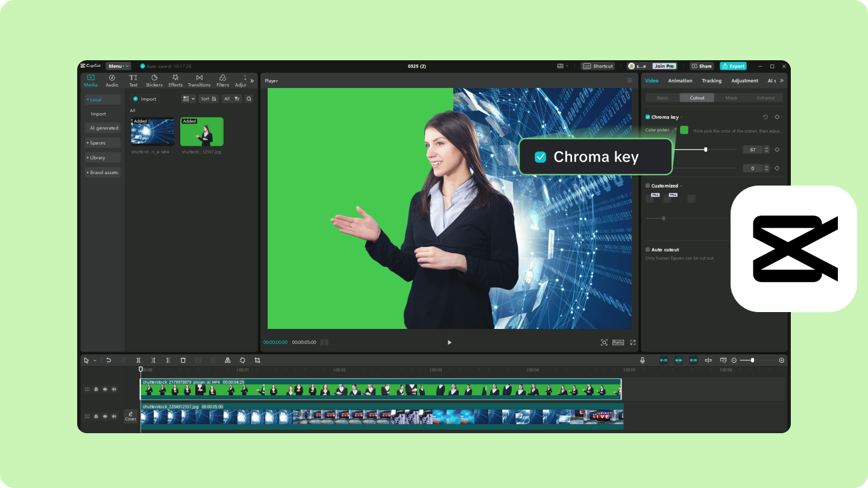The image size is (868, 488).
Task: Collapse the Local section in sidebar
Action: click(103, 99)
